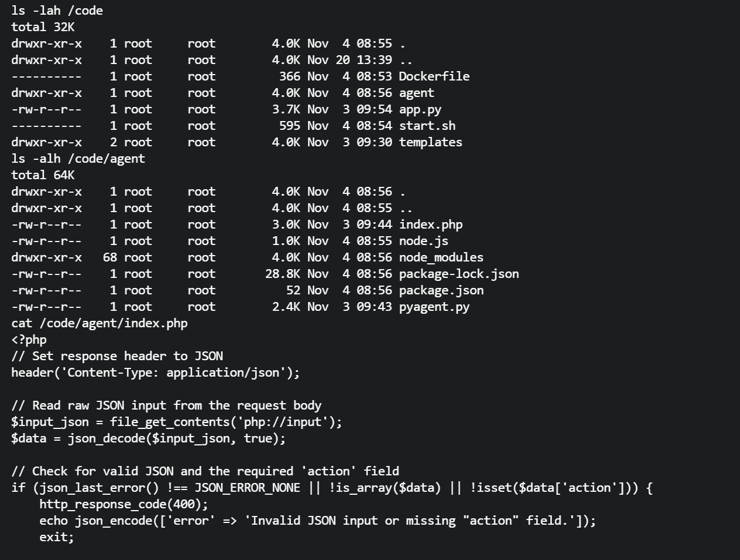Click the 'ls -lah /code' command line
Screen dimensions: 740x560
coord(57,11)
